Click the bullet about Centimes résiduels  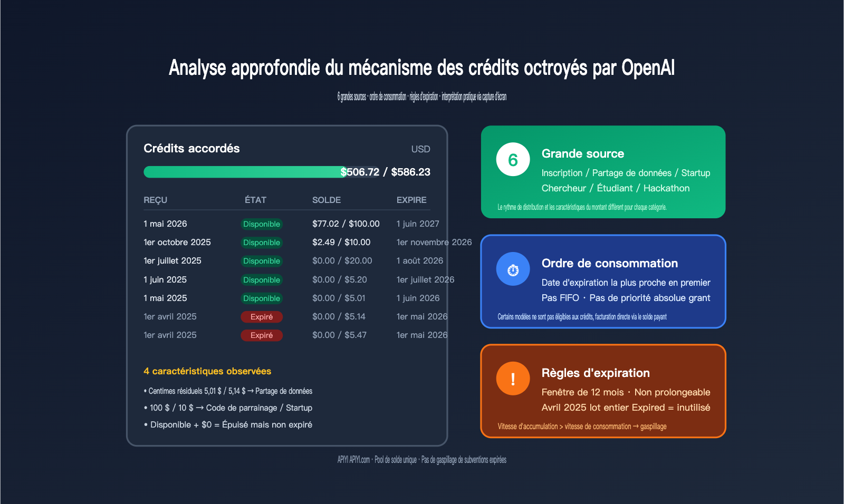click(228, 391)
